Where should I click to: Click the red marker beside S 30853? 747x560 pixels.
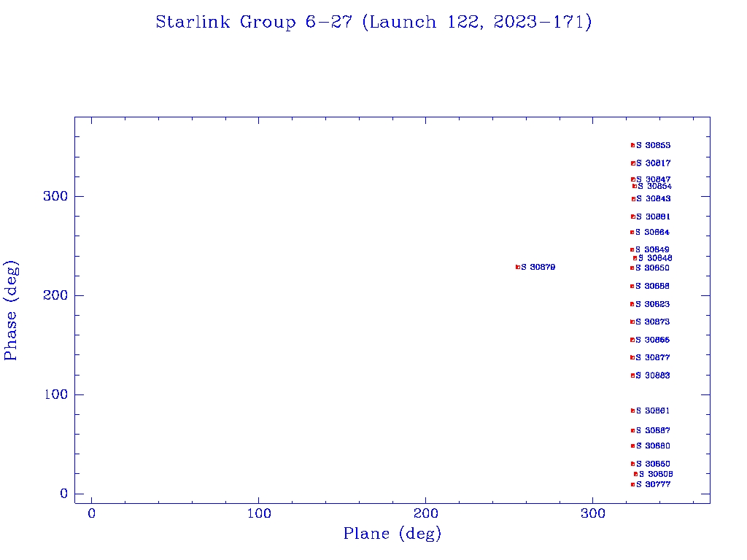[632, 145]
